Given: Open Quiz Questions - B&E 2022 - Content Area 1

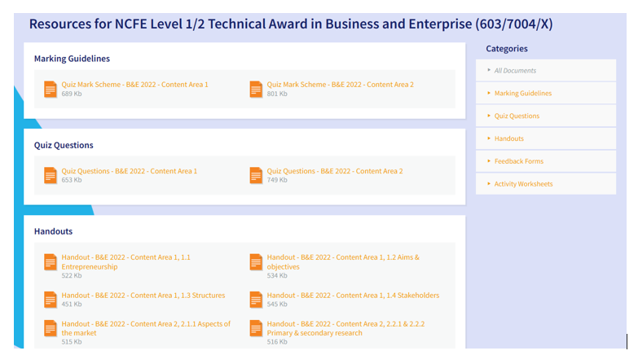Looking at the screenshot, I should click(130, 171).
